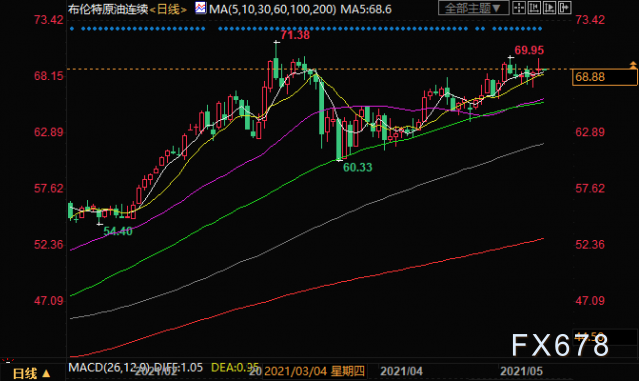Click the 69.95 recent high label

click(x=529, y=50)
